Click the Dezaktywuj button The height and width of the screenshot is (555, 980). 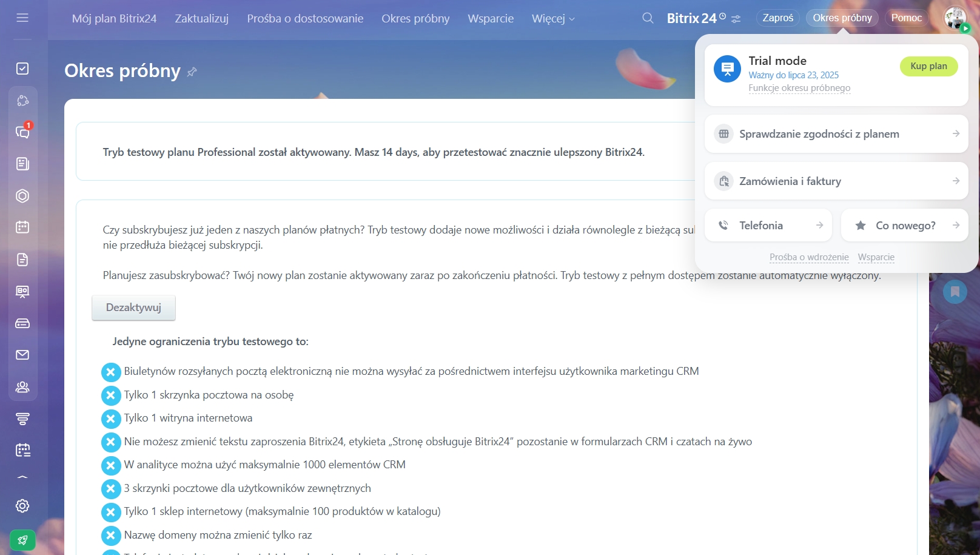pyautogui.click(x=133, y=308)
